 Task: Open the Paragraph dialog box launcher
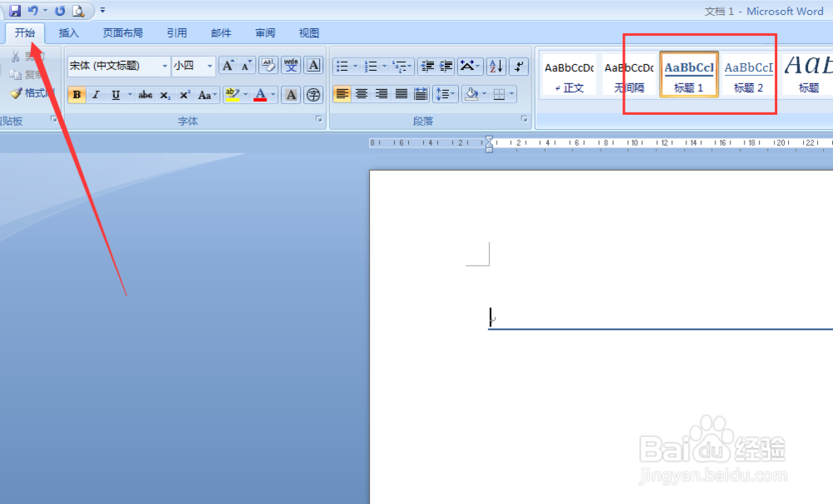click(524, 119)
